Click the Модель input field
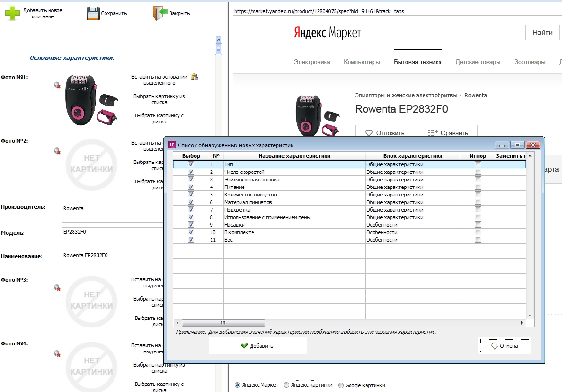 tap(113, 237)
